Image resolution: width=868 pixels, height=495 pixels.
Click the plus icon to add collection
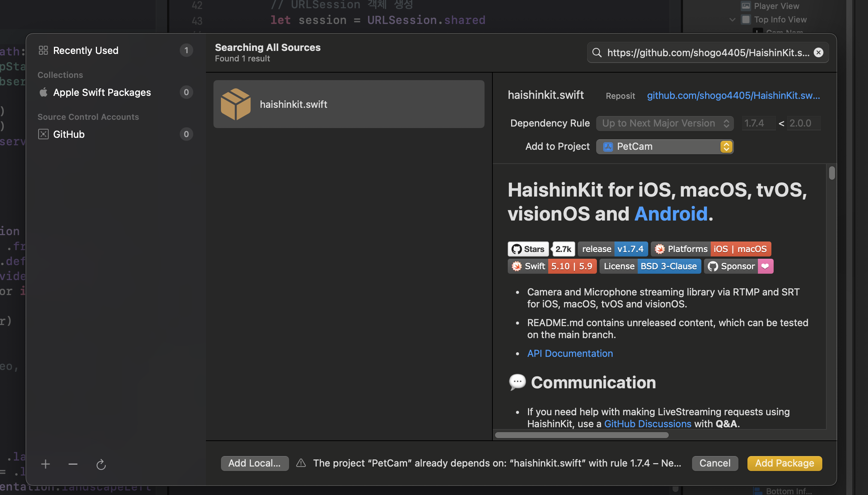coord(45,464)
